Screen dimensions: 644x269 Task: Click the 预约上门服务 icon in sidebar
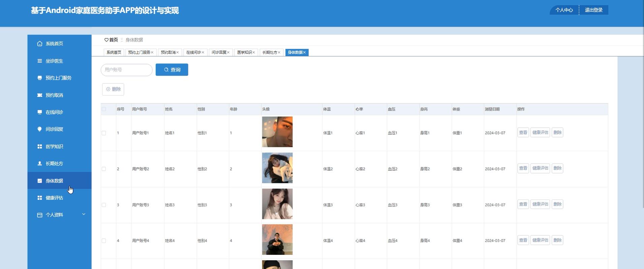tap(40, 78)
